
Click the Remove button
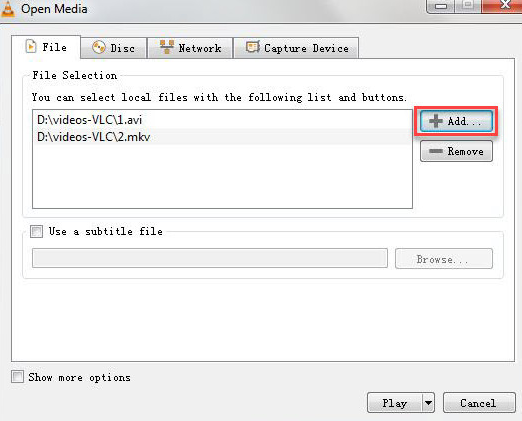pyautogui.click(x=456, y=151)
